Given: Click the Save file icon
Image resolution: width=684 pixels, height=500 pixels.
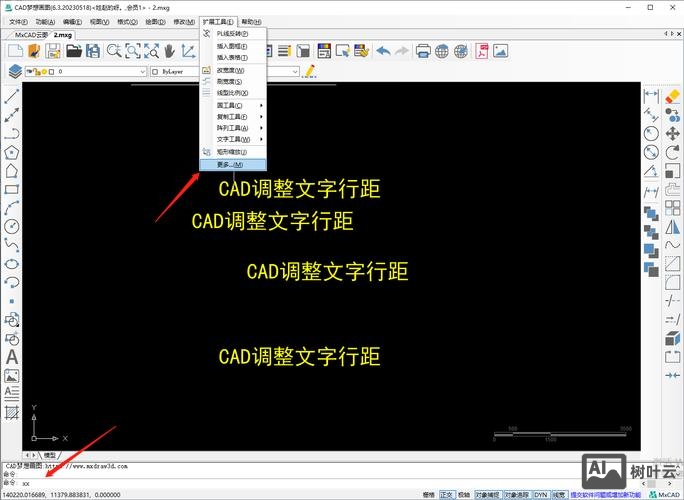Looking at the screenshot, I should pyautogui.click(x=53, y=51).
